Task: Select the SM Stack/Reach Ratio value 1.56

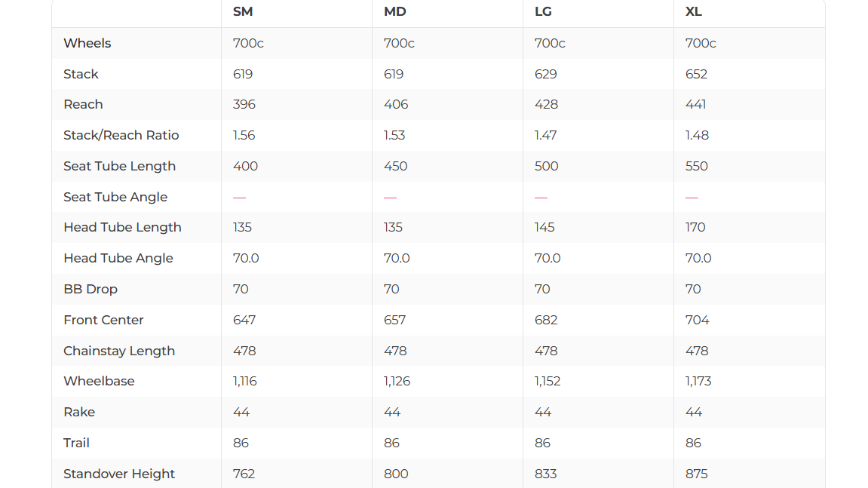Action: point(244,135)
